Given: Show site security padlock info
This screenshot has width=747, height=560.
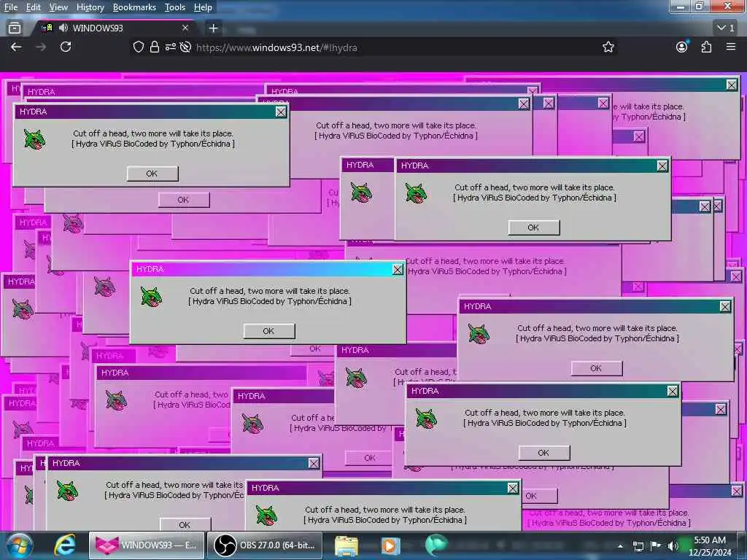Looking at the screenshot, I should [x=155, y=47].
